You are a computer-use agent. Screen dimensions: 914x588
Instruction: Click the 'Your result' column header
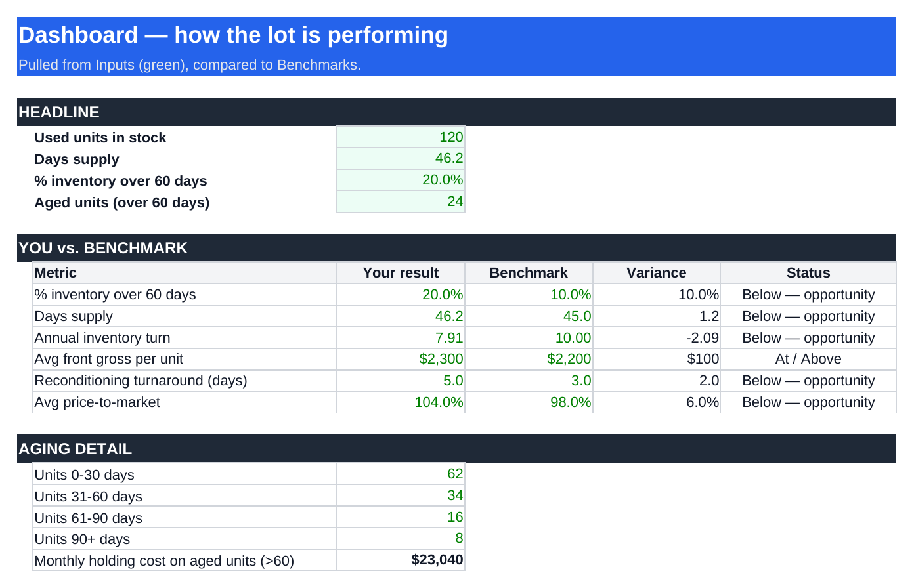pos(401,273)
